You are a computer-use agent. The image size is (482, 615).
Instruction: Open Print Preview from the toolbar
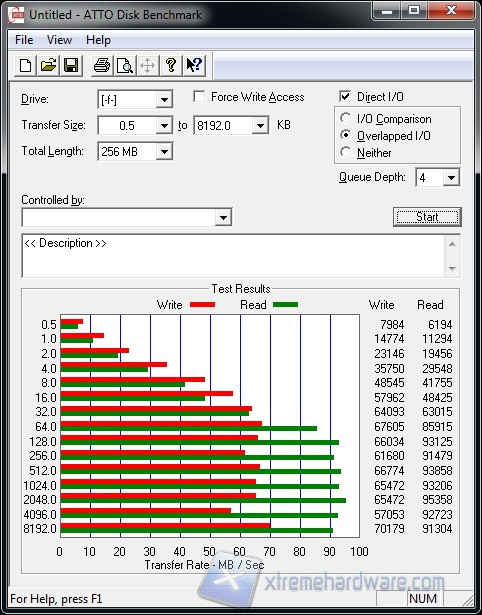coord(125,65)
